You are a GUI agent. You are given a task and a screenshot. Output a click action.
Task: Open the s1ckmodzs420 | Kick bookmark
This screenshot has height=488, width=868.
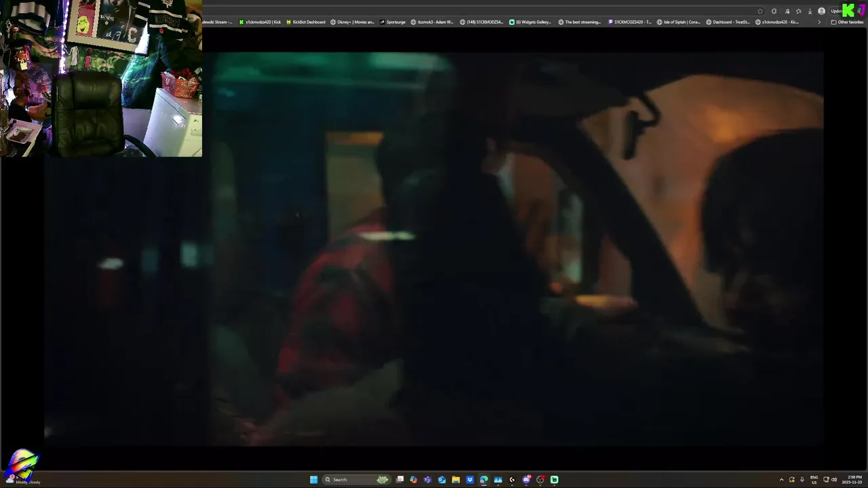(260, 22)
